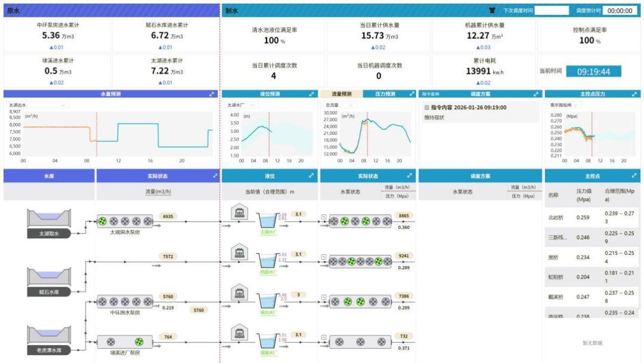Viewport: 644px width, 363px height.
Task: Switch to the 压力预测 tab
Action: [386, 94]
